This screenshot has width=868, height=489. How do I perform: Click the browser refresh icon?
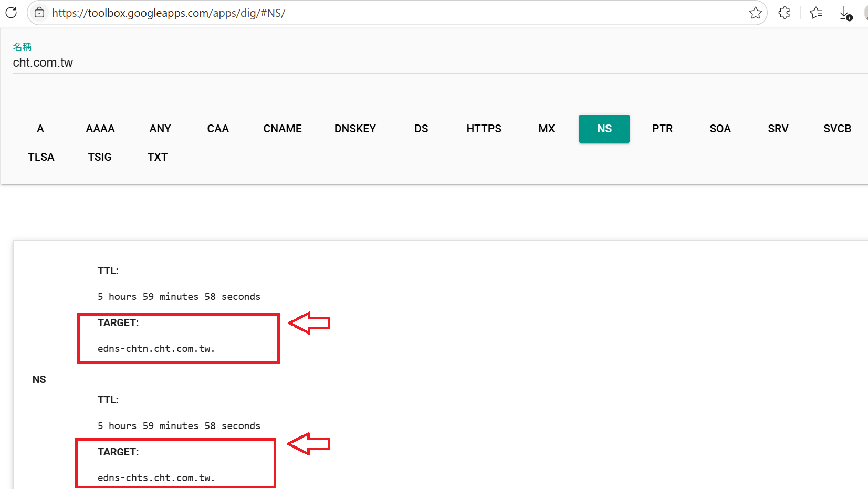pos(11,13)
